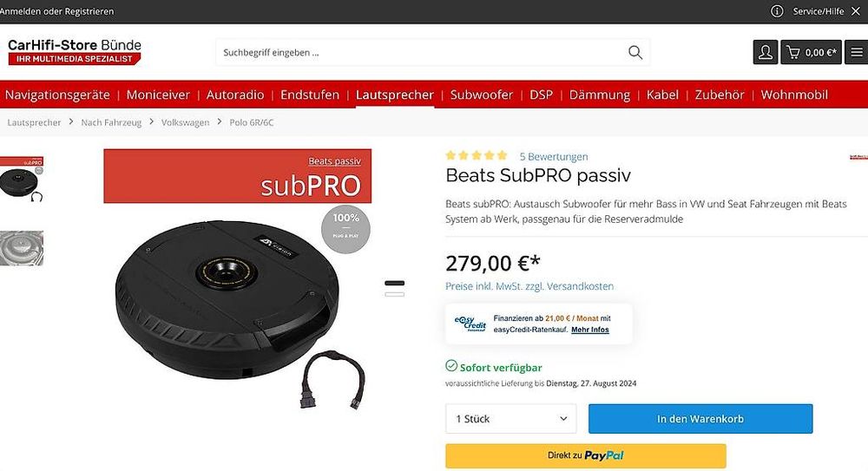Click the search magnifier icon
868x471 pixels.
click(x=635, y=53)
